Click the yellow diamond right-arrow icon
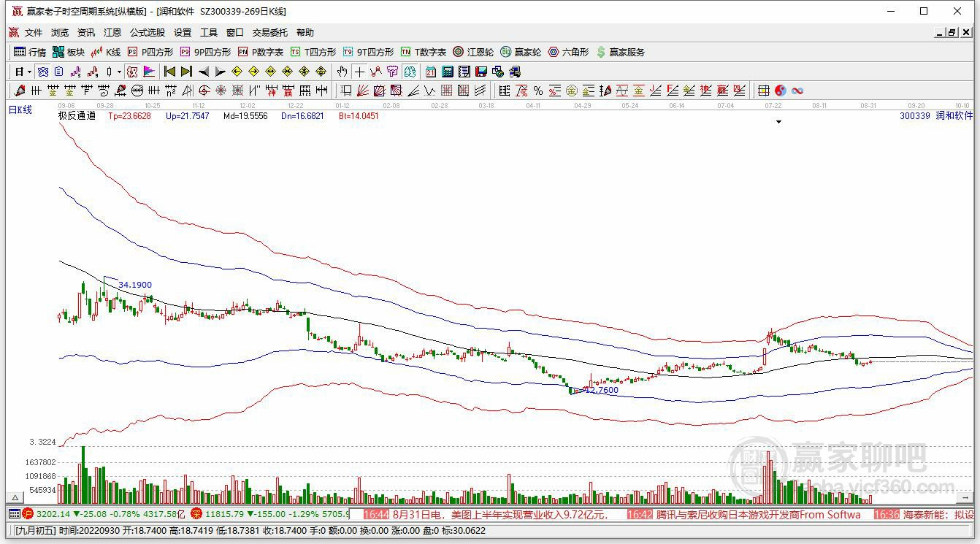Image resolution: width=980 pixels, height=544 pixels. coord(253,72)
